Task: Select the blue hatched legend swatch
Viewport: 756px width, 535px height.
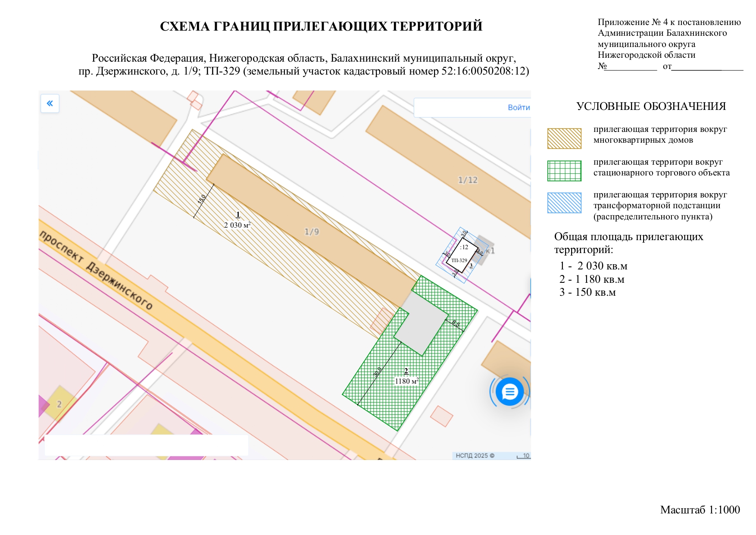Action: 564,203
